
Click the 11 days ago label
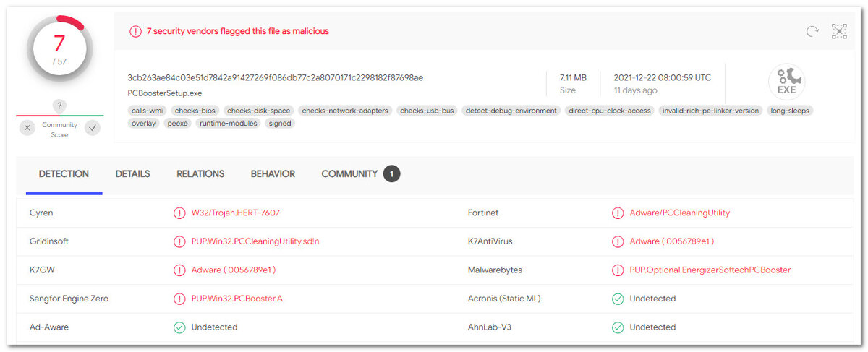click(x=636, y=90)
